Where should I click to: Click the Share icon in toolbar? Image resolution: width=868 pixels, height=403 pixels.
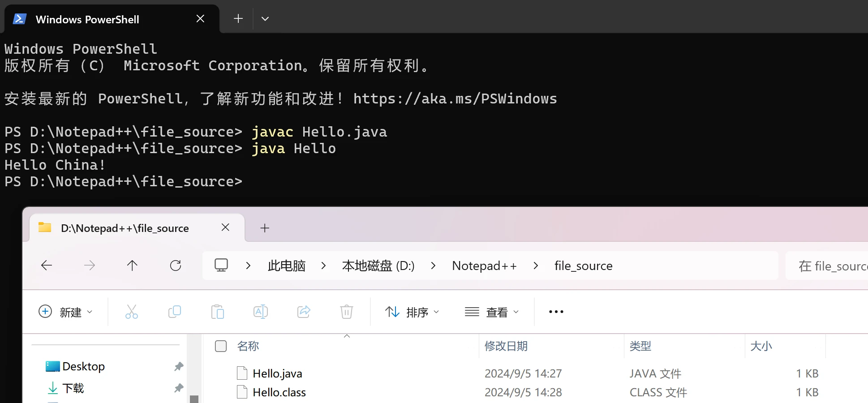point(304,312)
